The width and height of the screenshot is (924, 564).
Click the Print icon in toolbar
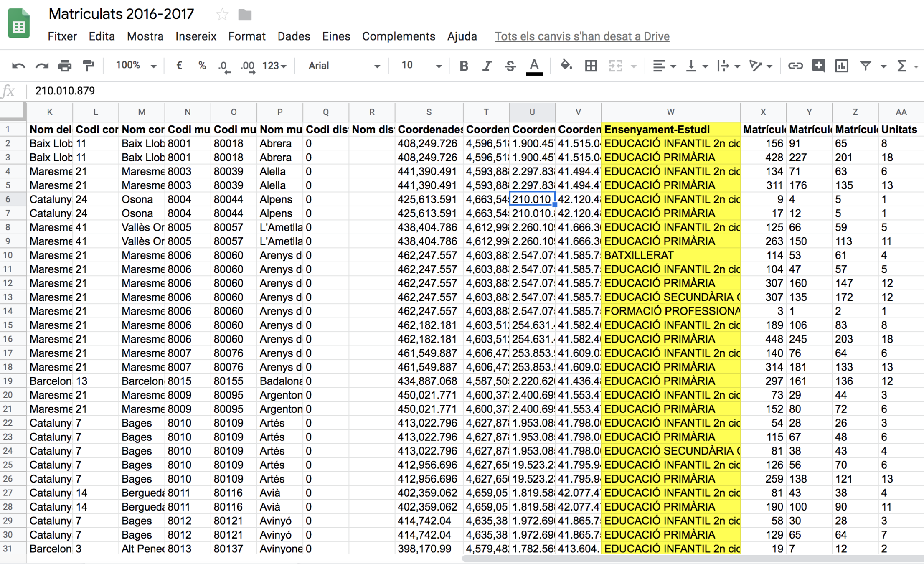[x=65, y=66]
